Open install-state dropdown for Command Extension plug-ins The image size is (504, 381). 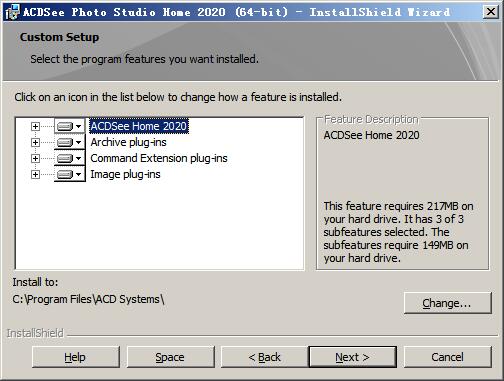(69, 158)
